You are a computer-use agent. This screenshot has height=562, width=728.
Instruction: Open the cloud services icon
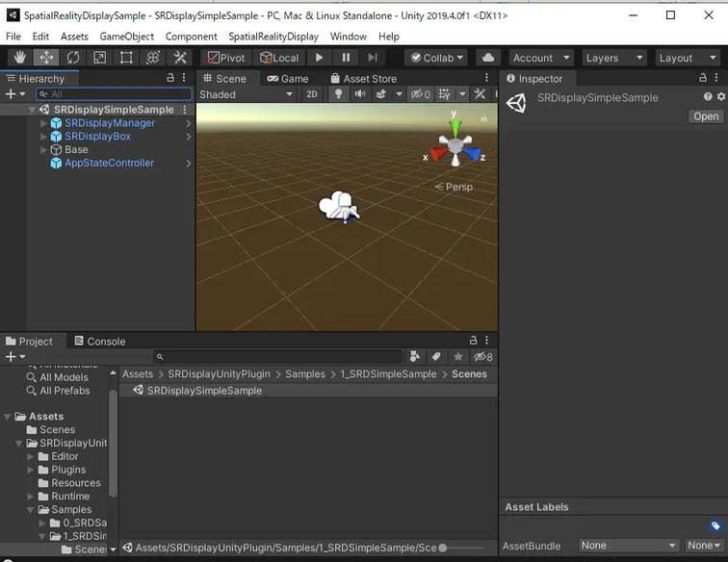coord(488,58)
